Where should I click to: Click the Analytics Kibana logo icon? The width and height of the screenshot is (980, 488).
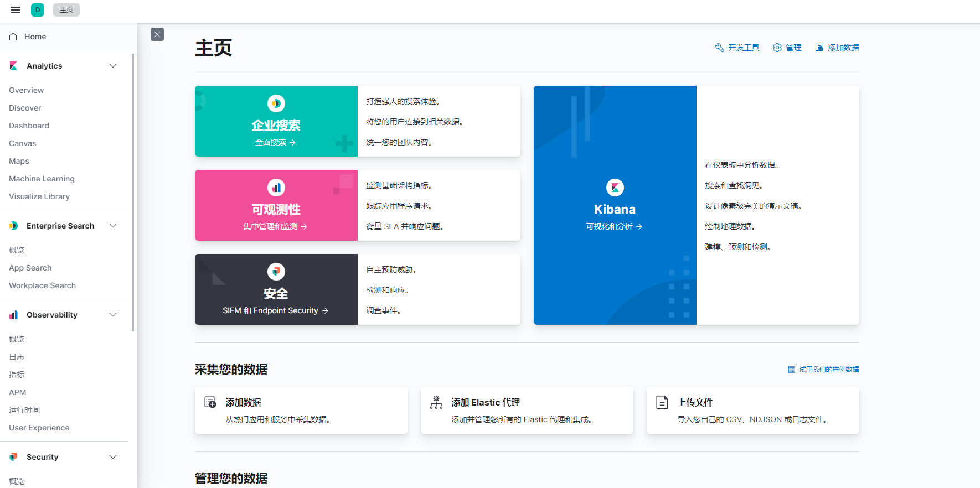pos(13,66)
